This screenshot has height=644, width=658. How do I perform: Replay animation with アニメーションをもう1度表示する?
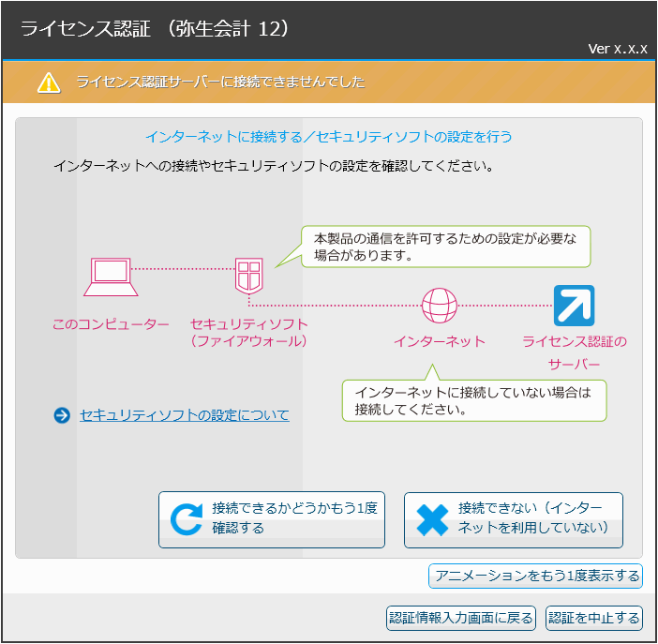click(535, 576)
